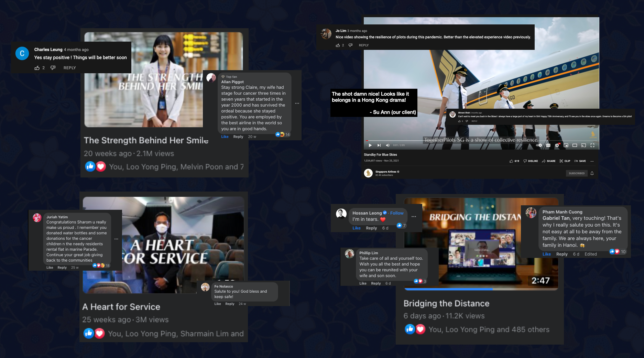Thumbs down Jo Lim's comment
644x358 pixels.
point(350,45)
